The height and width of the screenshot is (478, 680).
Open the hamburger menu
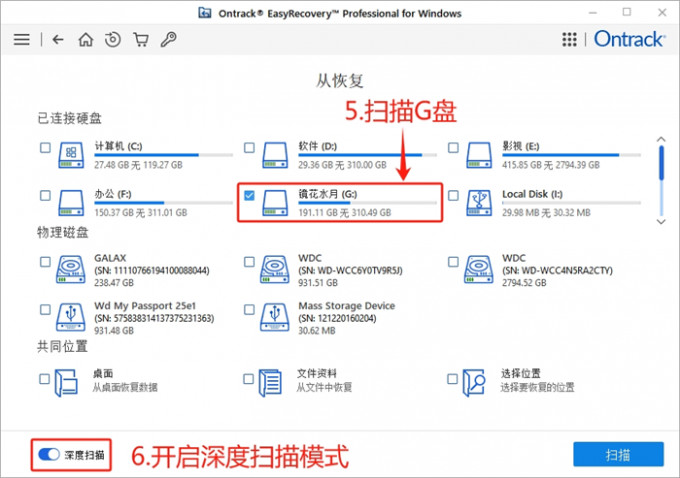(x=21, y=40)
